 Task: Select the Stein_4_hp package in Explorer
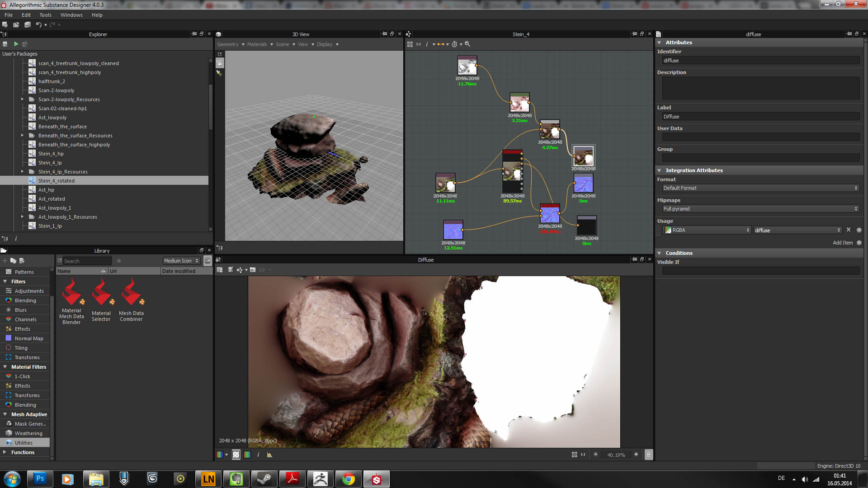click(x=51, y=154)
